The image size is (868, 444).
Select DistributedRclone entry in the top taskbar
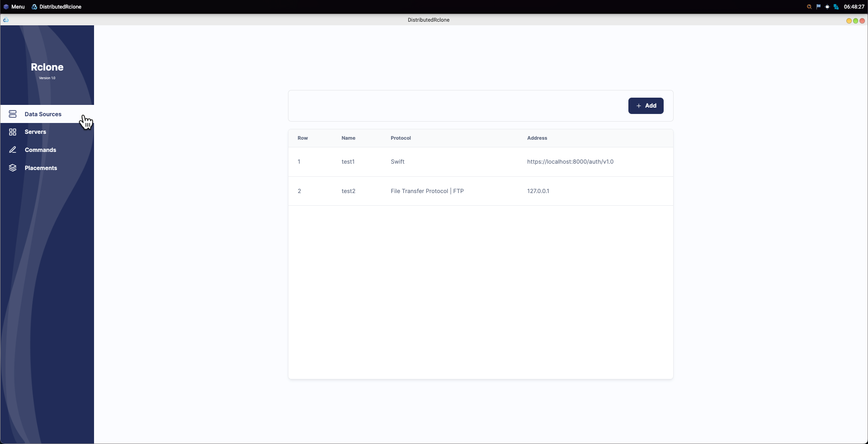[57, 7]
